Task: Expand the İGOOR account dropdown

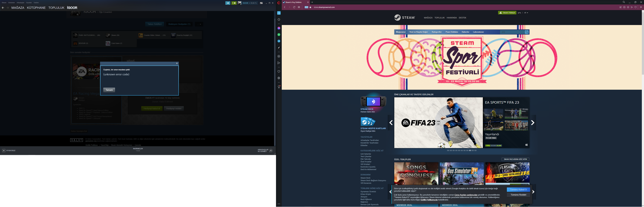Action: pyautogui.click(x=248, y=3)
